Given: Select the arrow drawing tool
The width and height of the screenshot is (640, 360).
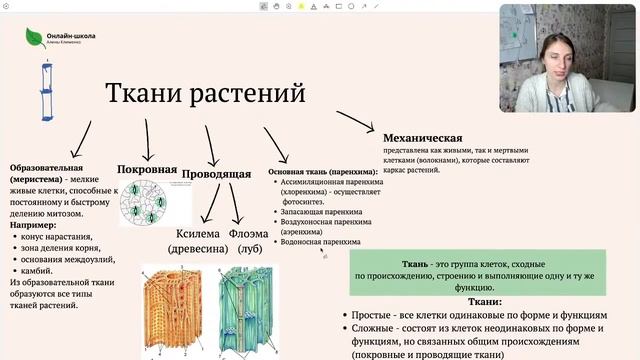Looking at the screenshot, I should click(x=364, y=6).
